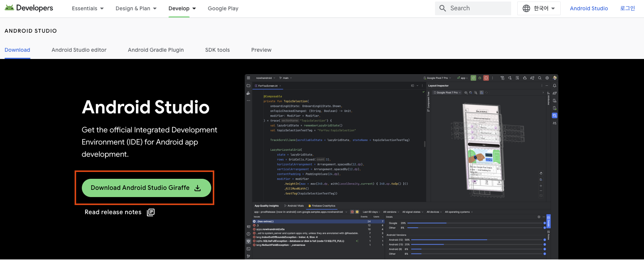Click the highlighted Layout Inspector sidebar icon
This screenshot has height=272, width=644.
(555, 115)
